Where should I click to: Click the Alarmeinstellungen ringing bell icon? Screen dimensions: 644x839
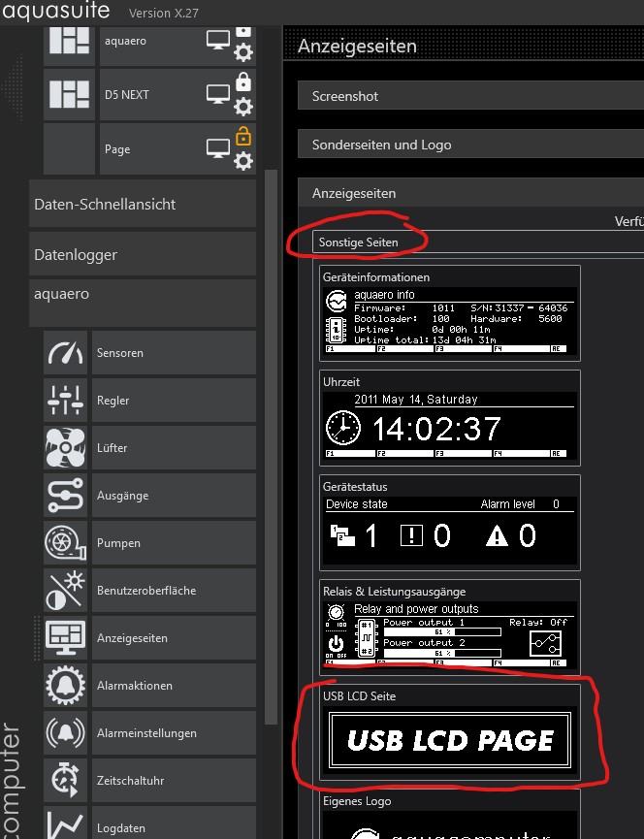(x=65, y=733)
